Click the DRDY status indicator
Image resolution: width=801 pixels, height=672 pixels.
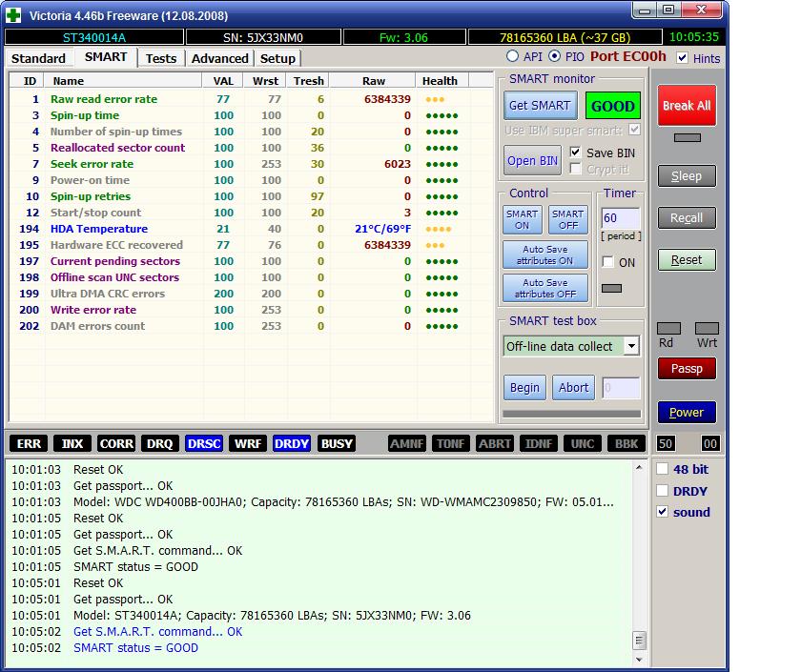coord(292,443)
